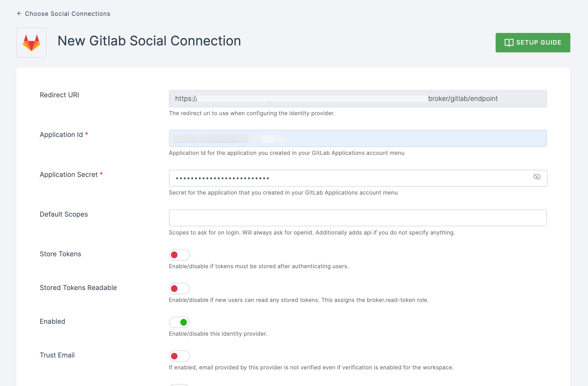The width and height of the screenshot is (588, 386).
Task: Click the New Gitlab Social Connection heading
Action: point(149,41)
